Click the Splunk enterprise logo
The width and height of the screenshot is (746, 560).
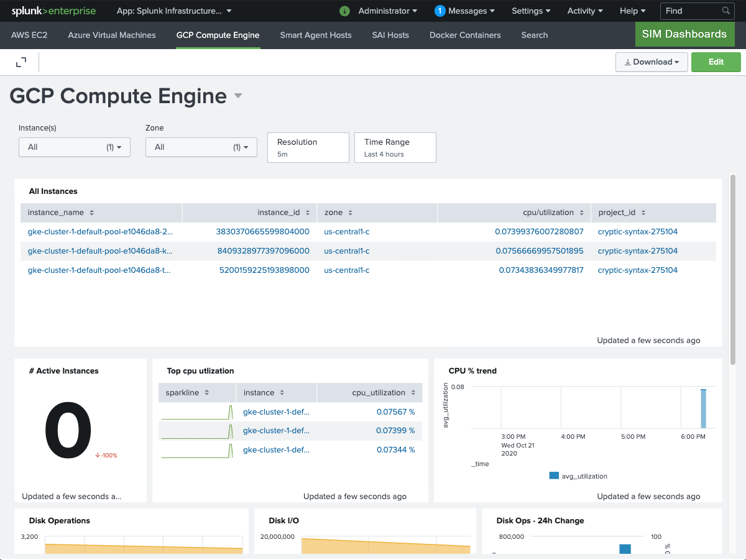pos(53,11)
